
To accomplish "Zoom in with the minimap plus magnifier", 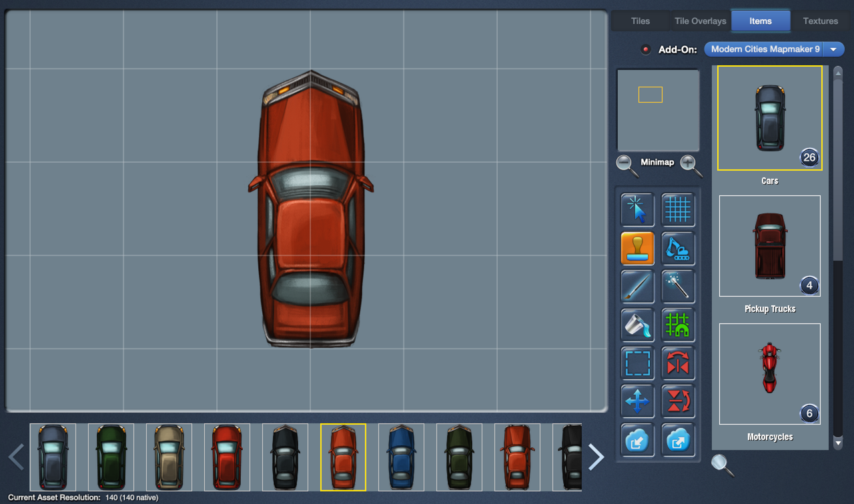I will pos(691,165).
